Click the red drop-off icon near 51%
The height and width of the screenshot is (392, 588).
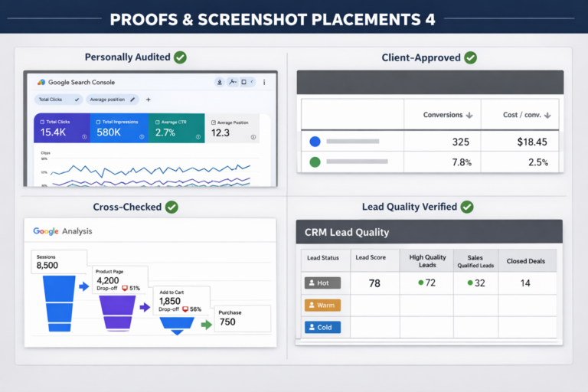point(124,289)
